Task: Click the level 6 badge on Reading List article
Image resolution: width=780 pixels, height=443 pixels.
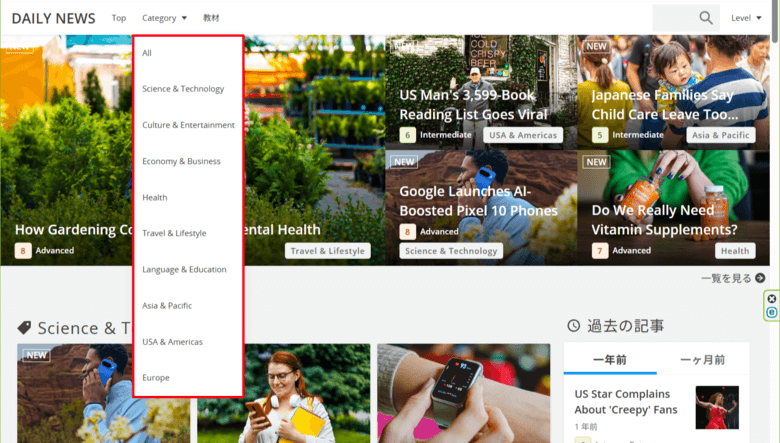Action: 407,135
